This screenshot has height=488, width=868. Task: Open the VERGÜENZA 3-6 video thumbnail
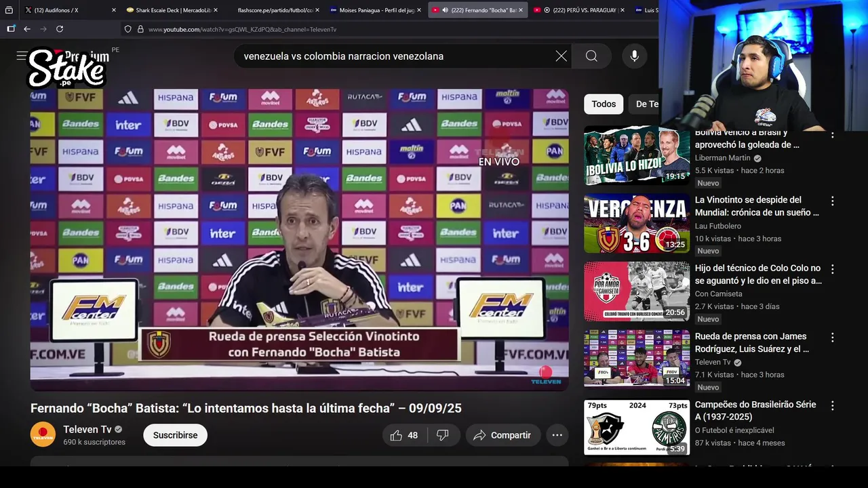637,223
